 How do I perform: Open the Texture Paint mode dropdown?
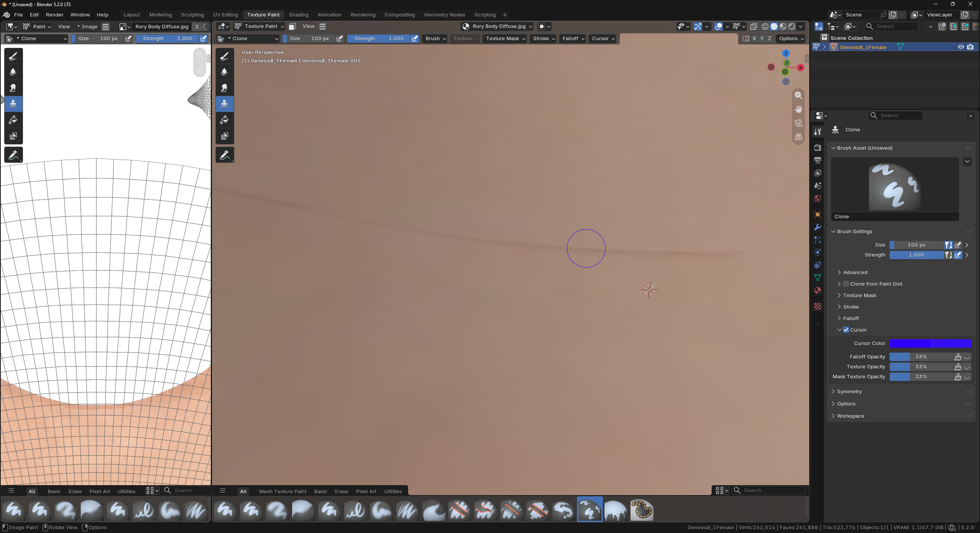pos(259,26)
